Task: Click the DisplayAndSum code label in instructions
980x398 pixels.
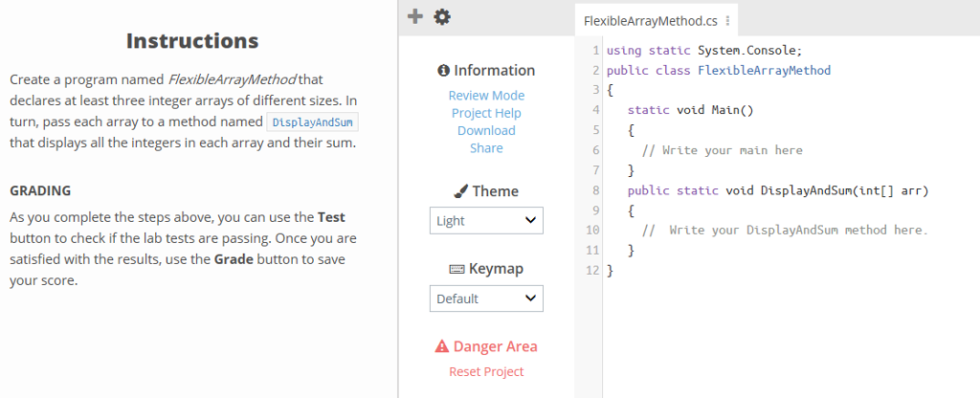Action: click(x=313, y=122)
